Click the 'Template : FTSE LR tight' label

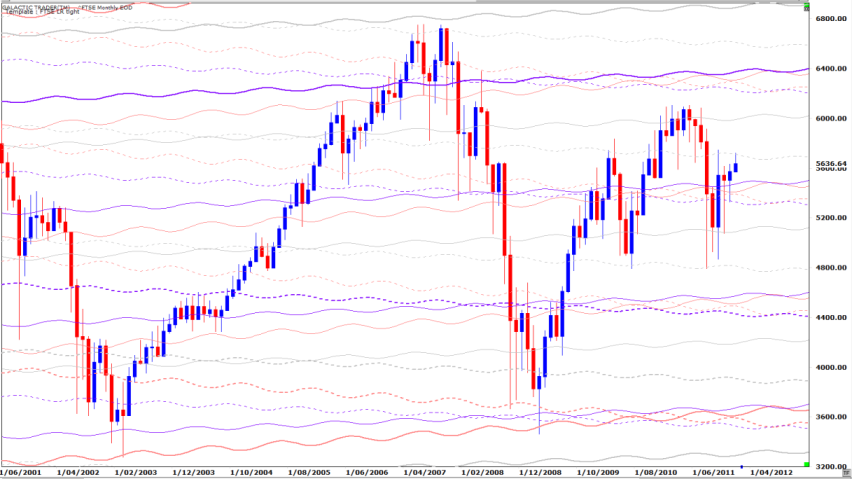click(42, 12)
